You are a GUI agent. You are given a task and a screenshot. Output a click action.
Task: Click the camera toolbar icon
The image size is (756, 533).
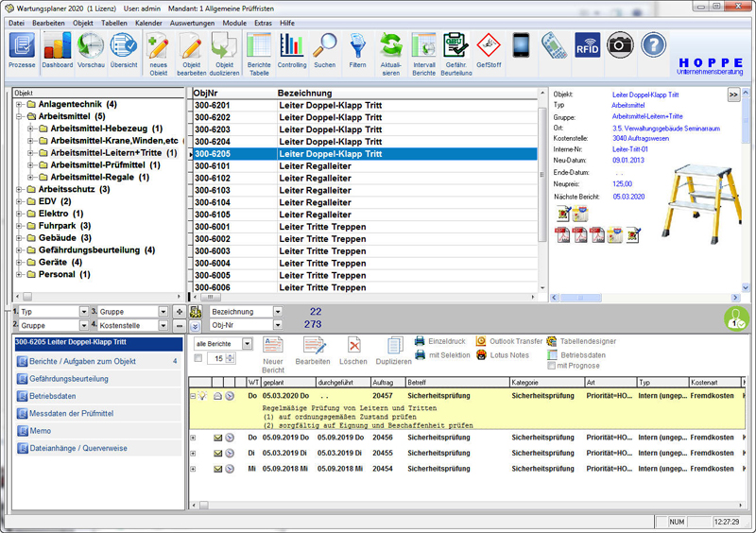tap(620, 45)
